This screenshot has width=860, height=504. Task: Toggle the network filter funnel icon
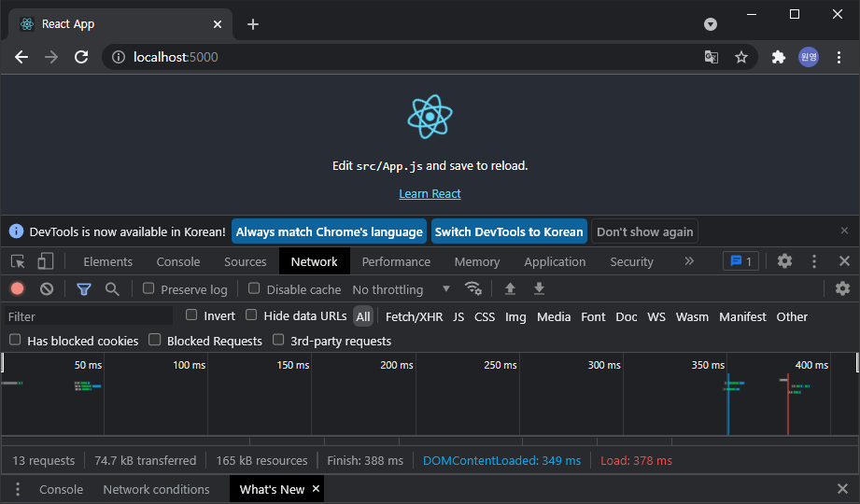point(84,289)
